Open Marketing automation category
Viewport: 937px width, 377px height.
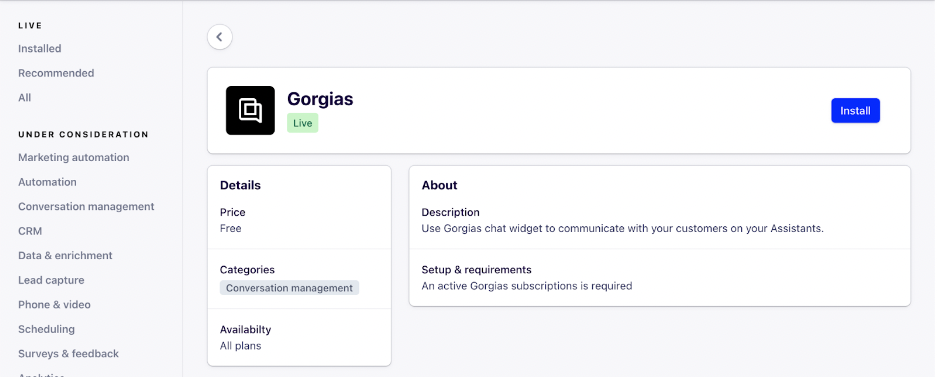click(74, 157)
